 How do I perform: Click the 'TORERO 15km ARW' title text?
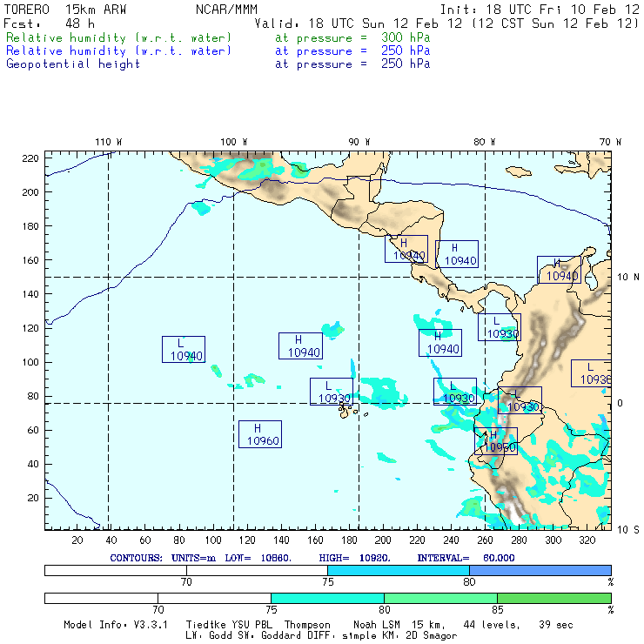[x=65, y=10]
